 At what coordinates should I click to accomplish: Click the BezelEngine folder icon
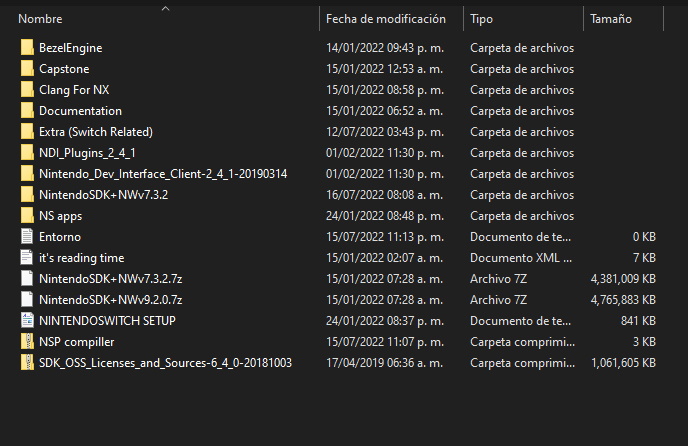click(x=27, y=47)
